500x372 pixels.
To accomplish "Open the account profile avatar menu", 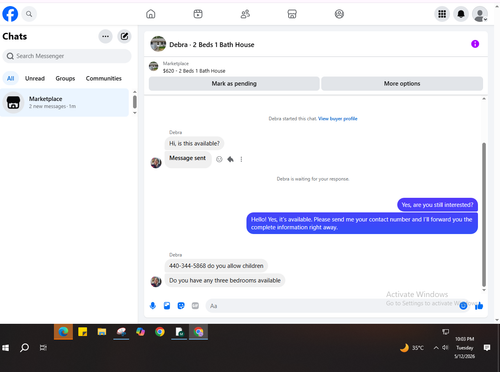I will pos(480,14).
